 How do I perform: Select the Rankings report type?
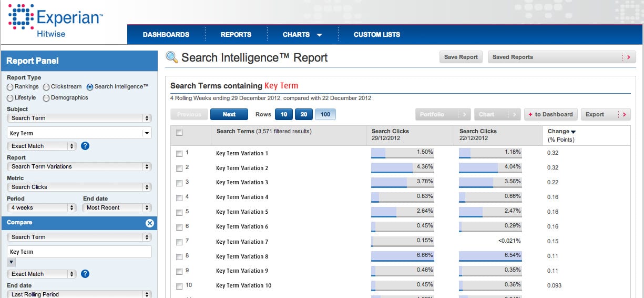point(10,87)
